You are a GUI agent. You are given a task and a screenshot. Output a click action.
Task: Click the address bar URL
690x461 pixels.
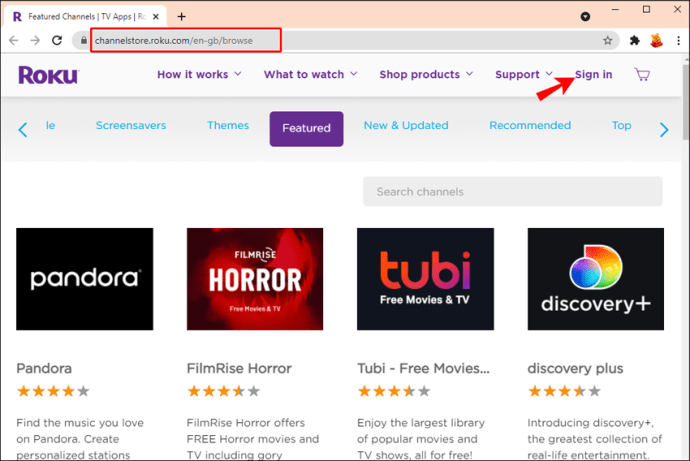pos(174,40)
